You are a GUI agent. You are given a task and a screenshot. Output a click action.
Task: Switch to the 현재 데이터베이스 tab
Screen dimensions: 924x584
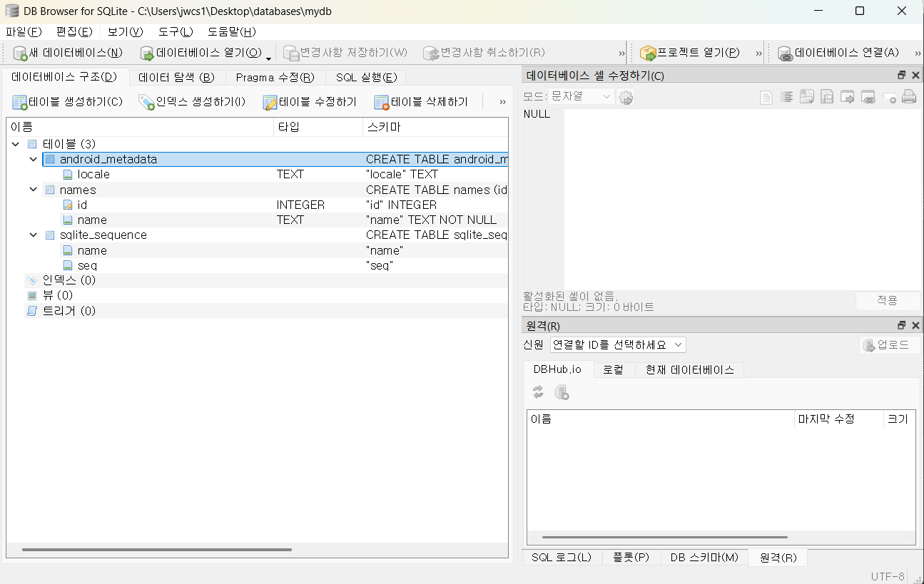pyautogui.click(x=689, y=369)
